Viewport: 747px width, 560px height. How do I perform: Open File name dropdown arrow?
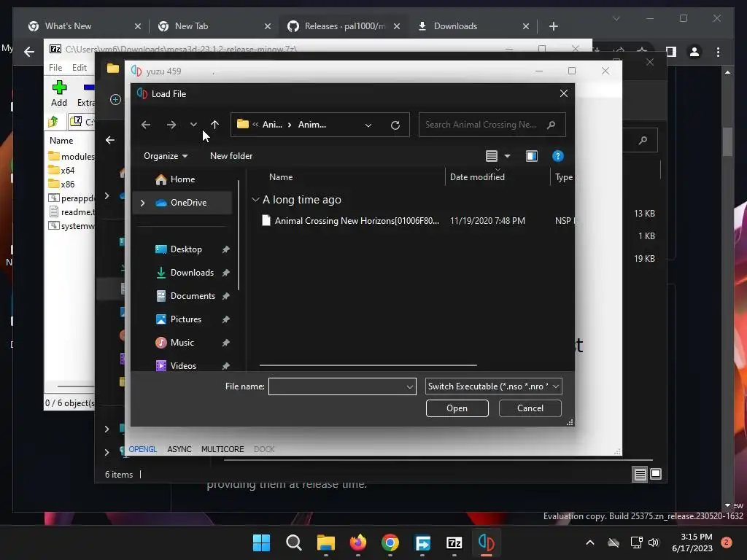(410, 386)
